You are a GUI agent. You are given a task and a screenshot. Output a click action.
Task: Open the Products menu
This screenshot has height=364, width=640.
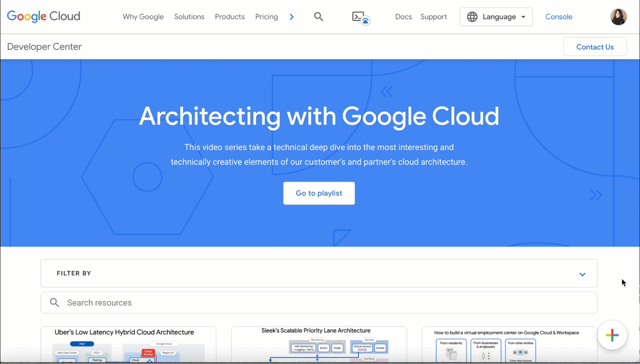tap(229, 17)
